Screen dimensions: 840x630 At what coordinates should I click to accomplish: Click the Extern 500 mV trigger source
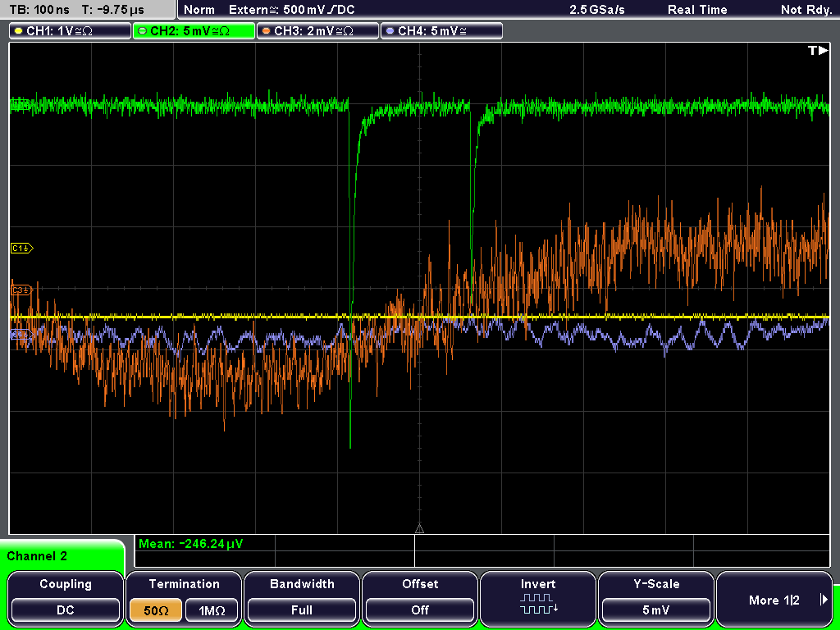291,10
